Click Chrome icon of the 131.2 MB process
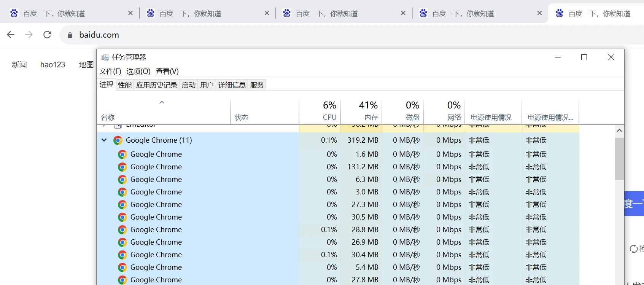The height and width of the screenshot is (285, 644). [122, 167]
